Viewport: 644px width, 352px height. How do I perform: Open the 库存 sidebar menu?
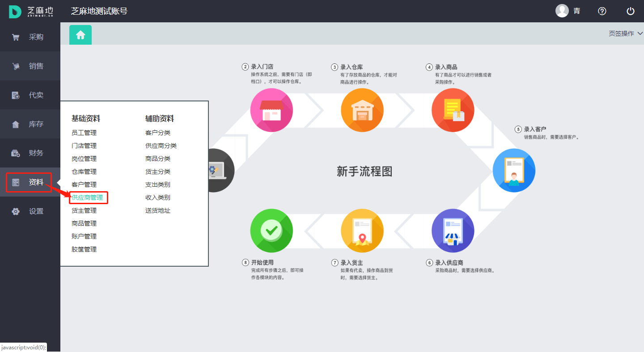coord(30,124)
